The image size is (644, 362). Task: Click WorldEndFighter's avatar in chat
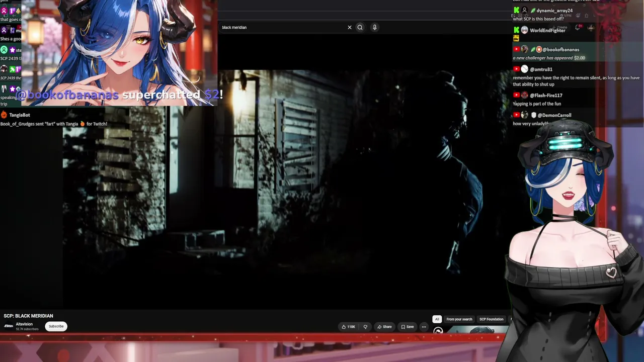(x=525, y=30)
